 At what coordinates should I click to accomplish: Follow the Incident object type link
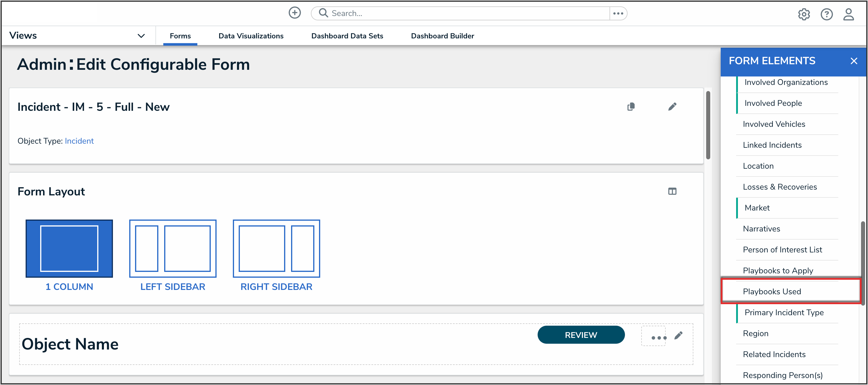point(79,141)
